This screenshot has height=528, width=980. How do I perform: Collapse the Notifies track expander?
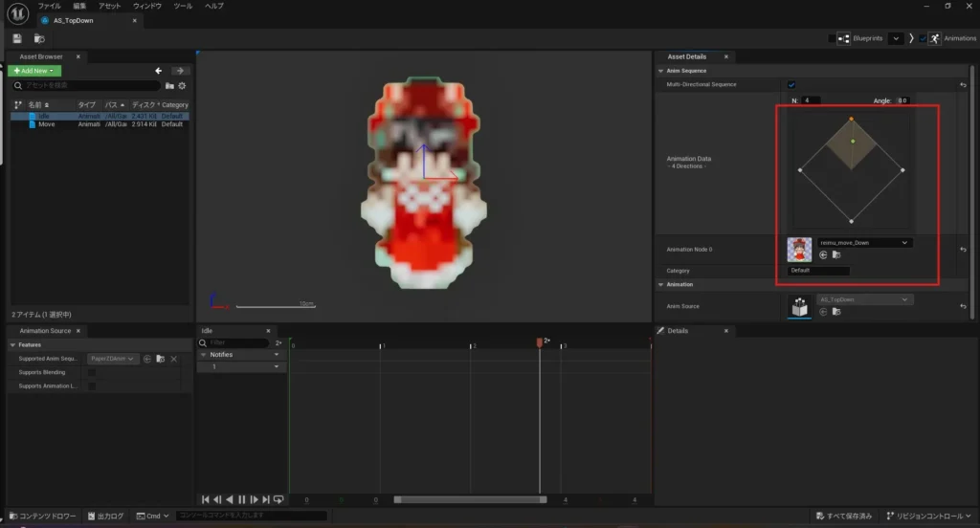coord(203,354)
